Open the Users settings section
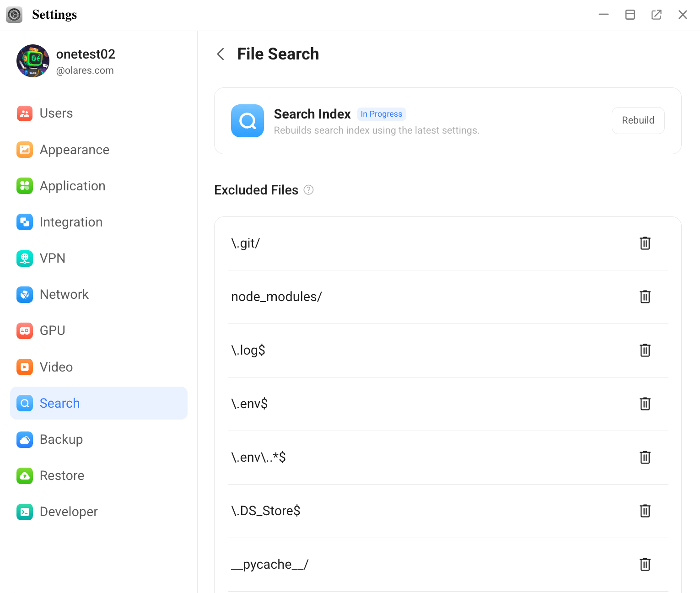 pos(24,113)
